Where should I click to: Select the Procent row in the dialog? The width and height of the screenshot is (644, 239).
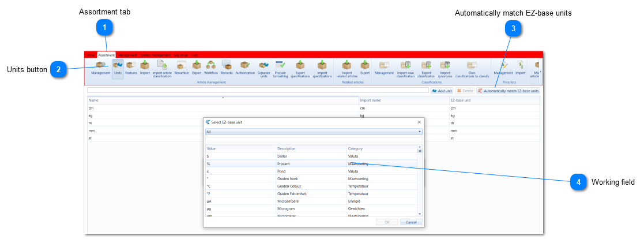click(x=311, y=164)
